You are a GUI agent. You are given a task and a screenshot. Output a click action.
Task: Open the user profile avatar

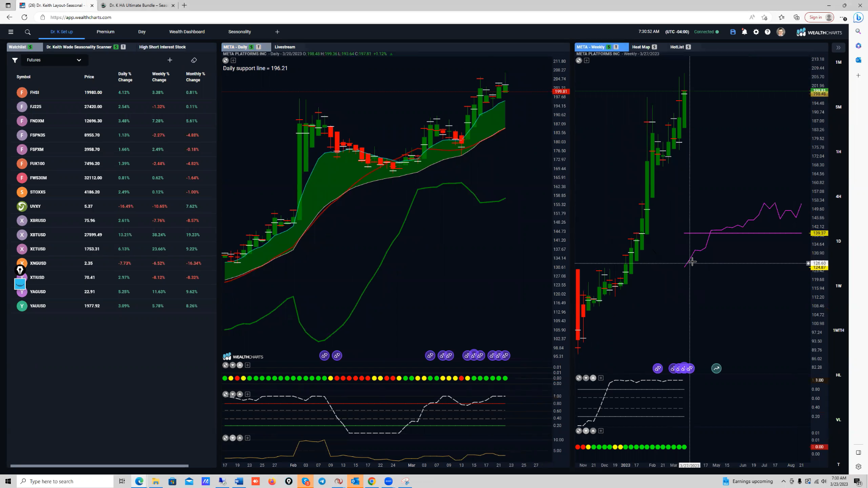point(781,32)
